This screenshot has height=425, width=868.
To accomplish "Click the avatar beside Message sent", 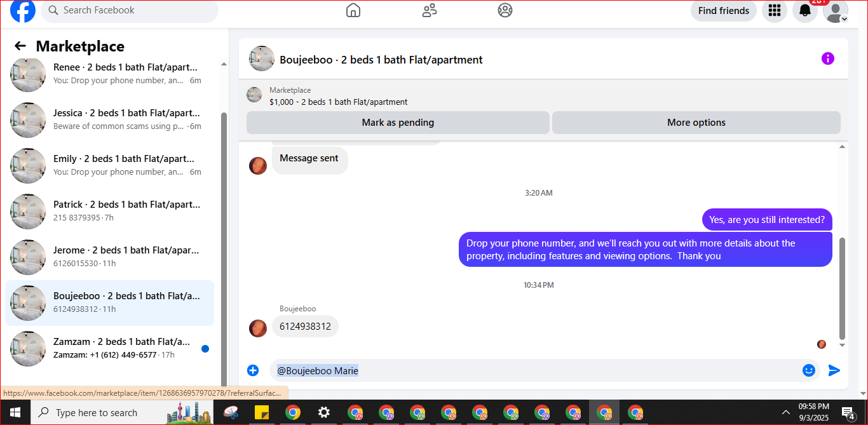I will tap(258, 166).
